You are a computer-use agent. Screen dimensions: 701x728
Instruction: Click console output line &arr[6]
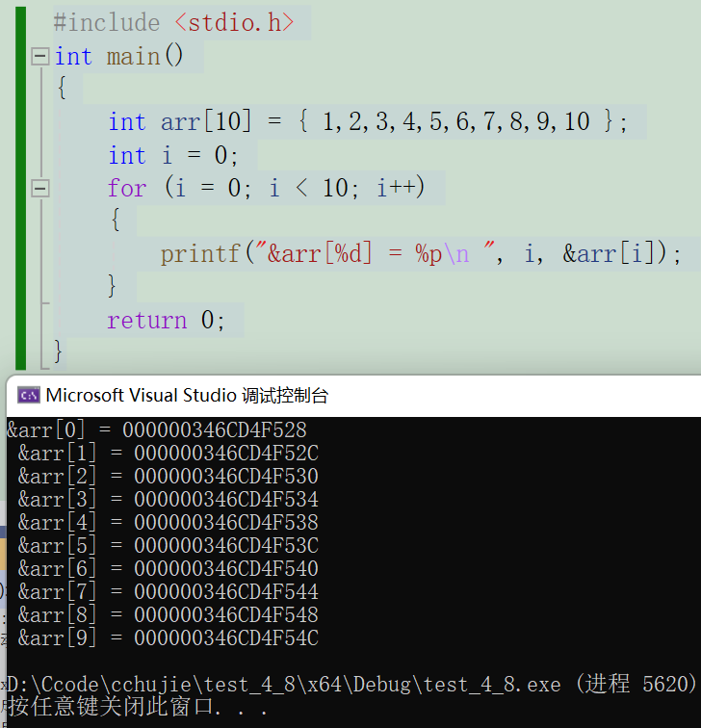point(169,569)
